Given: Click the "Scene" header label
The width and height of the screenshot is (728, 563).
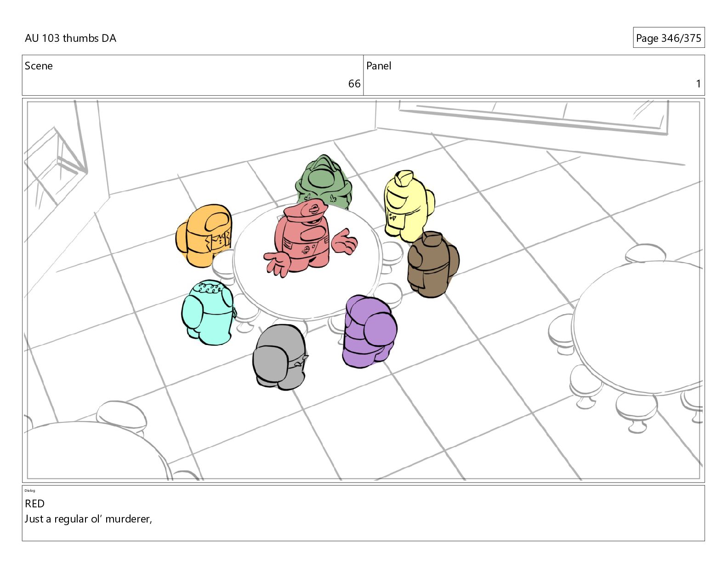Looking at the screenshot, I should click(39, 66).
